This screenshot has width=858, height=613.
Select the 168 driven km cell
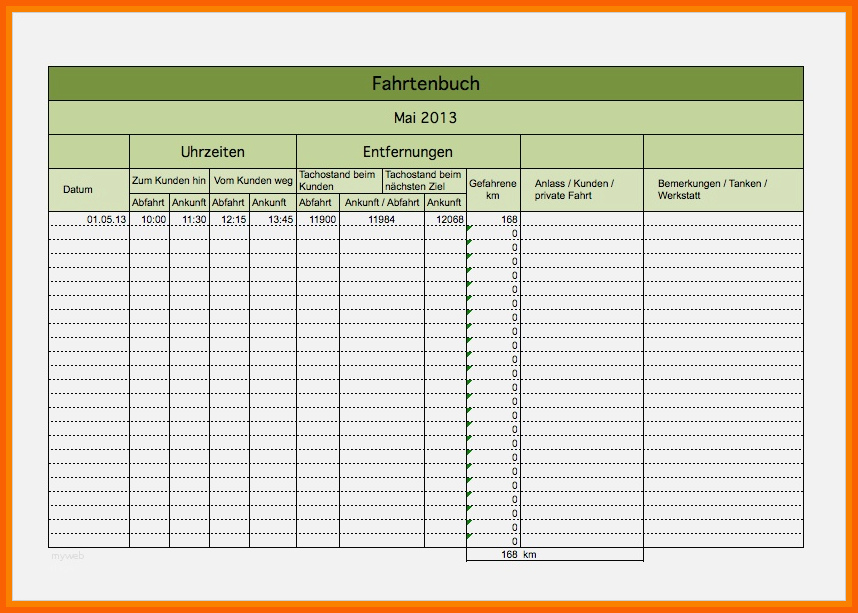click(494, 219)
